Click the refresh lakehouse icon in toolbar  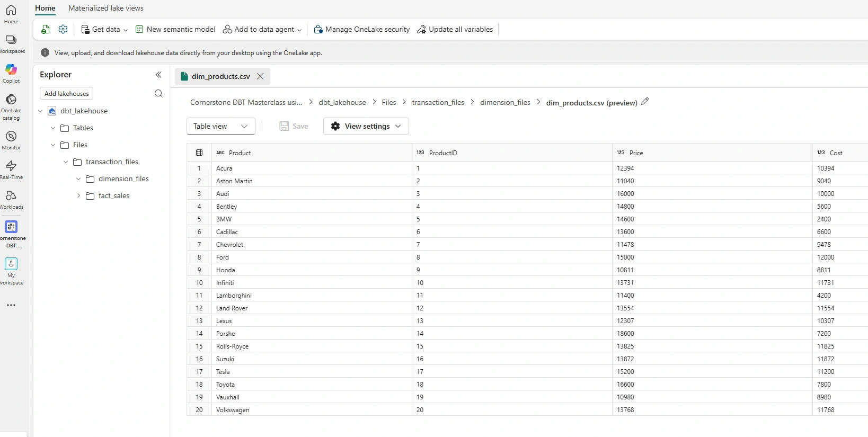46,30
